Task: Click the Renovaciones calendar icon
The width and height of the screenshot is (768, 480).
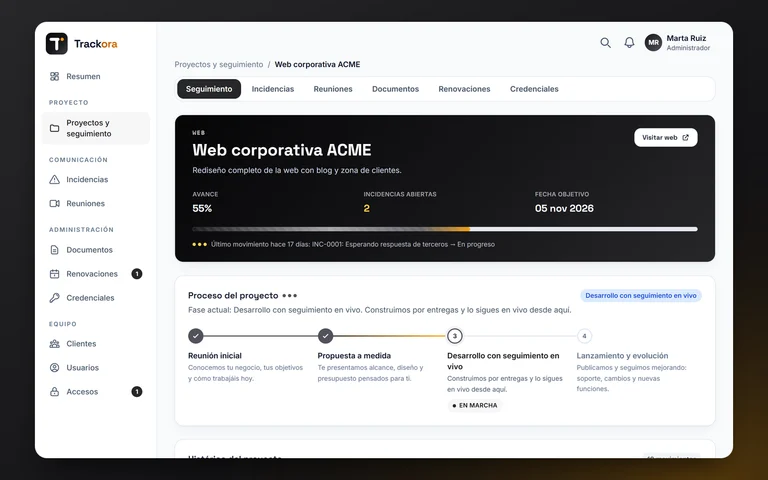Action: pos(54,274)
